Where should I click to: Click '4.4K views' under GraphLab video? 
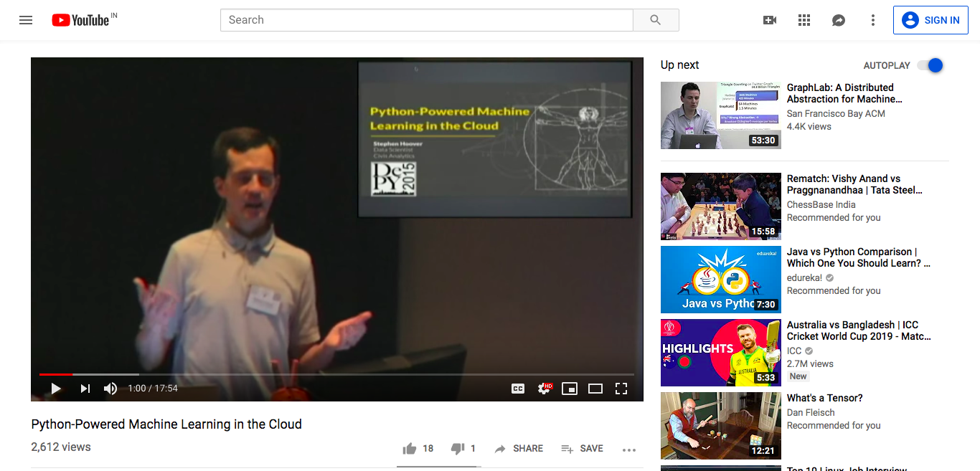(809, 126)
